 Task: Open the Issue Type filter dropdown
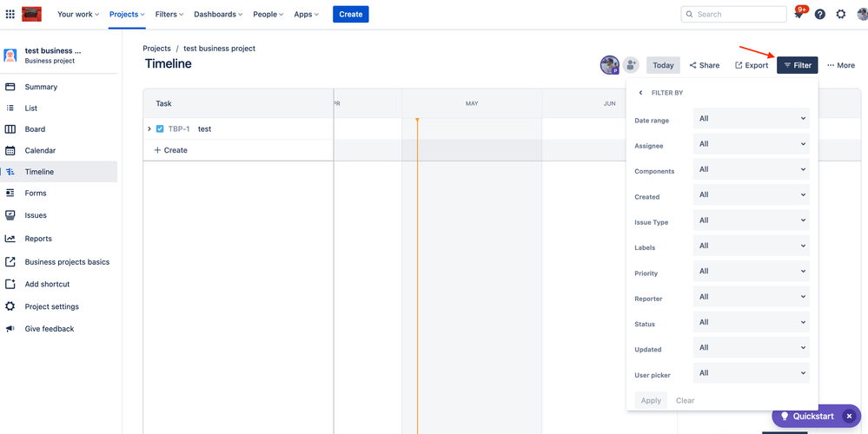point(752,220)
